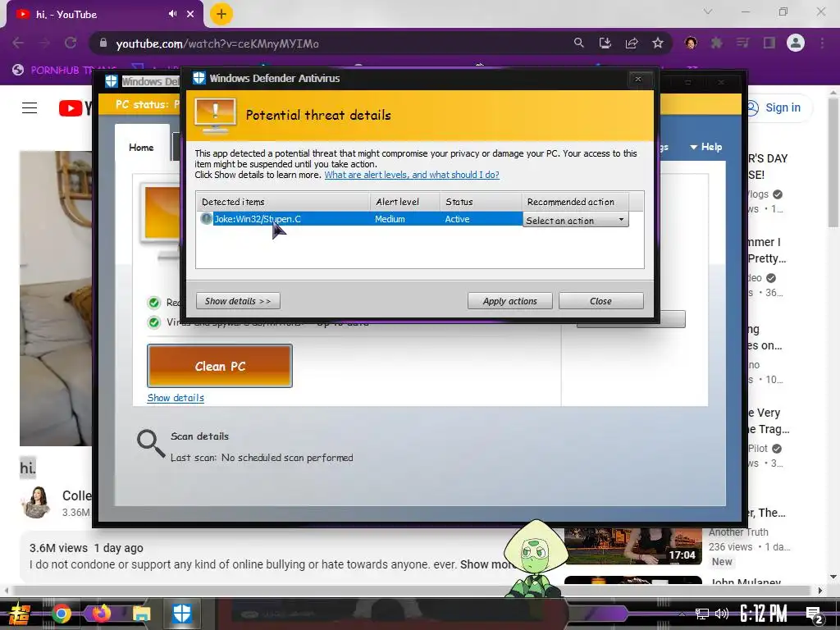Screen dimensions: 840x630
Task: Expand description with Show more
Action: [487, 564]
